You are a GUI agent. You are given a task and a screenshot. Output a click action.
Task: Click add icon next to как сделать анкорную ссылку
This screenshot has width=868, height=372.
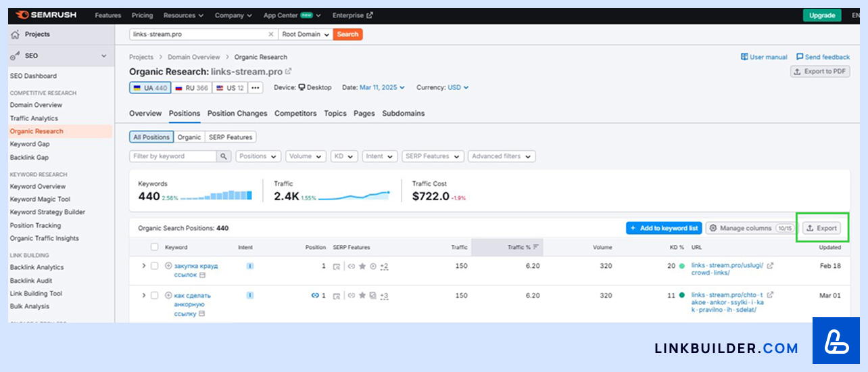[168, 296]
